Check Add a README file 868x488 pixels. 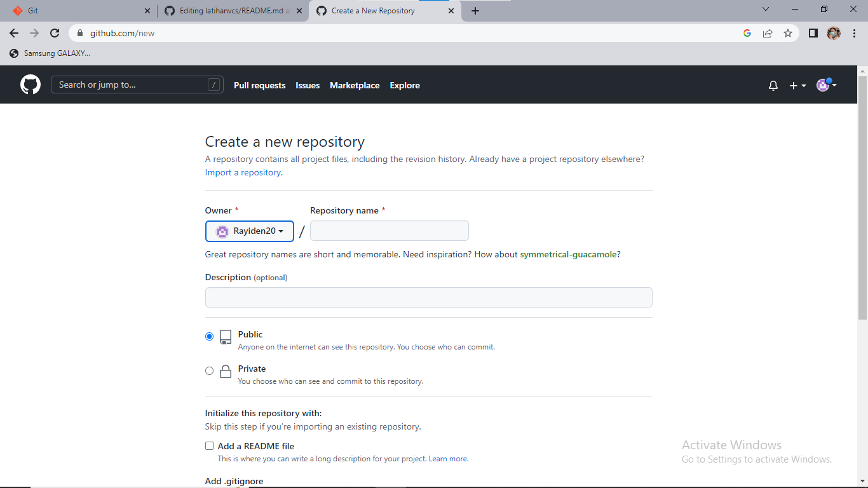tap(209, 446)
